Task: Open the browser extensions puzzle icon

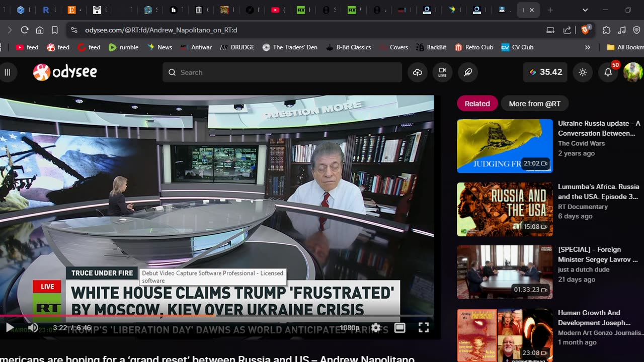Action: 606,30
